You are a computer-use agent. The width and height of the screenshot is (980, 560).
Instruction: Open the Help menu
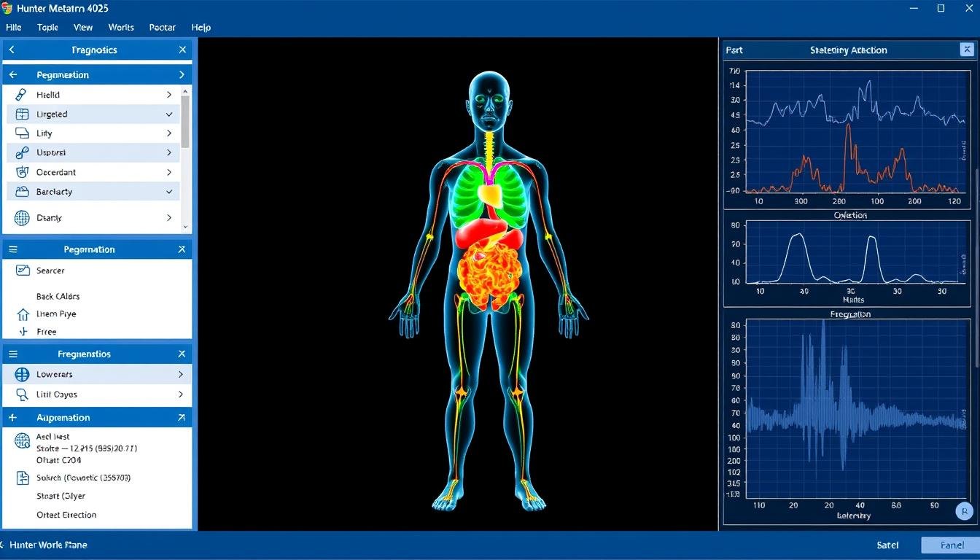[201, 27]
